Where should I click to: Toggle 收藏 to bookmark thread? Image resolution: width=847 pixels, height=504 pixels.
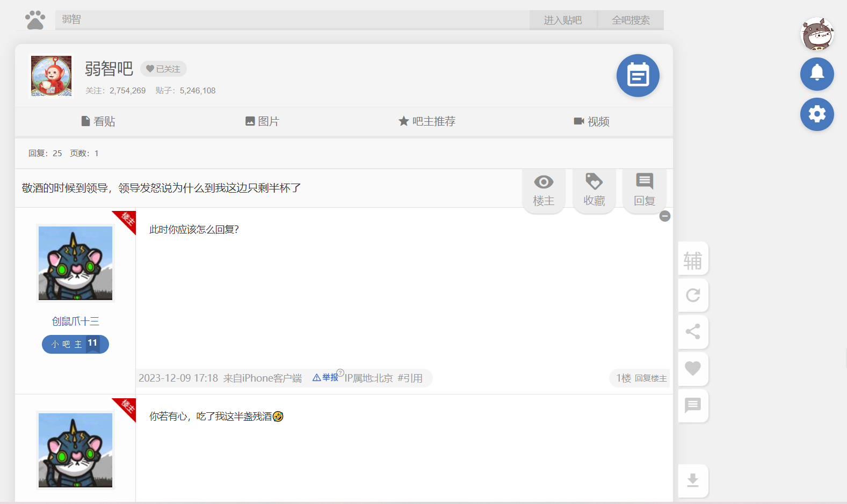click(x=594, y=191)
